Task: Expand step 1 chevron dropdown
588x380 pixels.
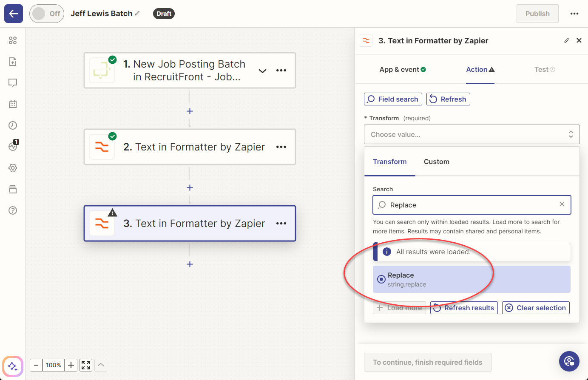Action: (x=263, y=71)
